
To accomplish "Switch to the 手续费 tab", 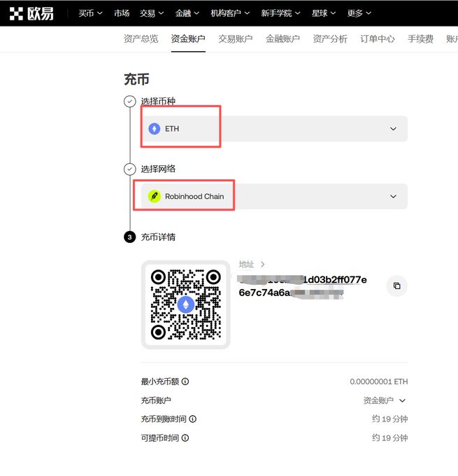I will [x=420, y=39].
